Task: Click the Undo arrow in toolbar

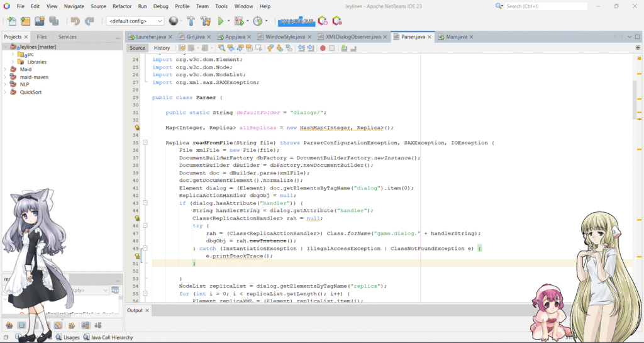Action: tap(75, 21)
